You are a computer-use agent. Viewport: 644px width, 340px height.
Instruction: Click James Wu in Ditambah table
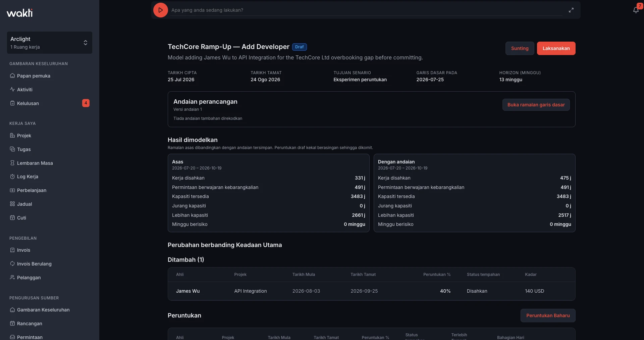point(188,291)
